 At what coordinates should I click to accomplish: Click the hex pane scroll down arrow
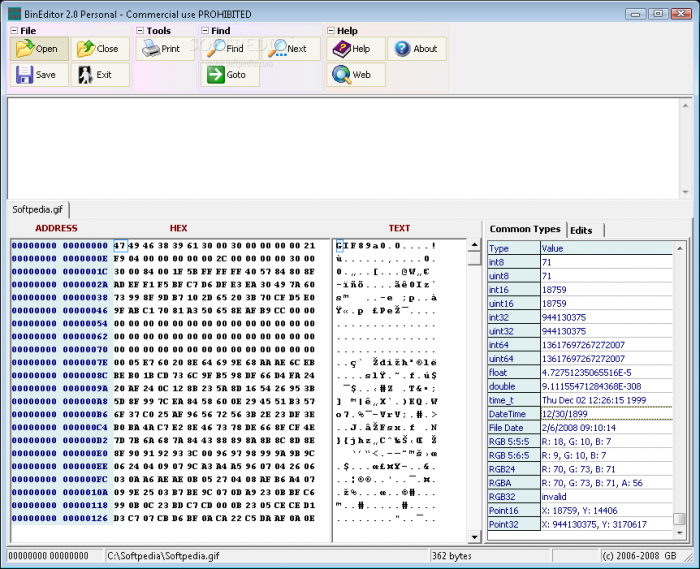tap(474, 535)
